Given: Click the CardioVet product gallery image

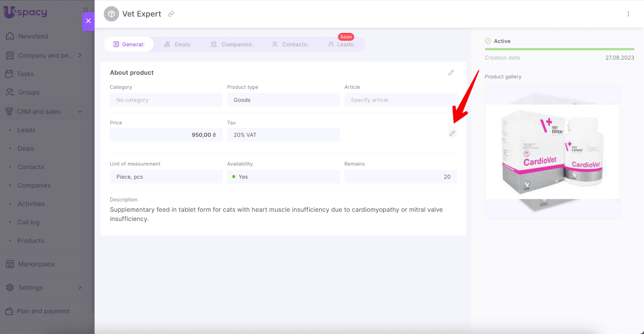Looking at the screenshot, I should click(552, 152).
